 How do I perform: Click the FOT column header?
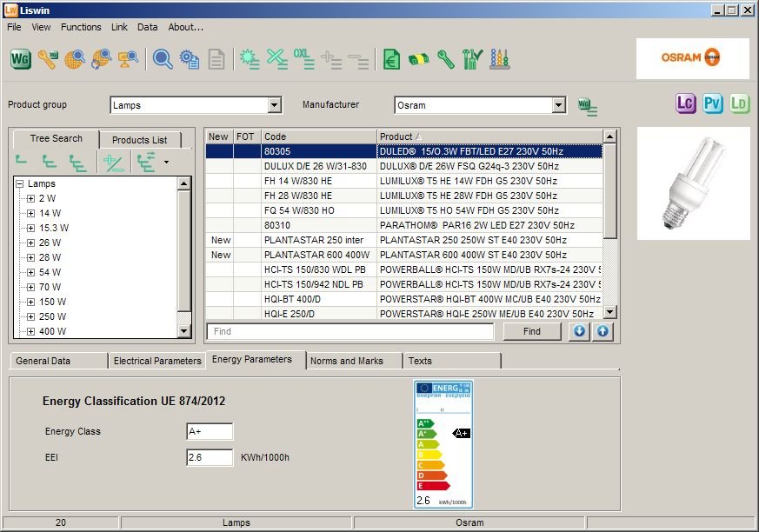pos(247,136)
